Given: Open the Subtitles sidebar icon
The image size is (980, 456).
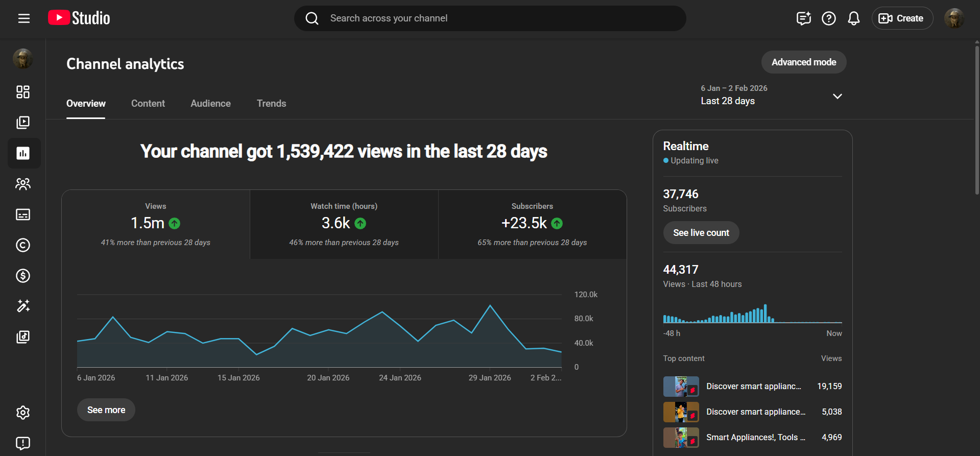Looking at the screenshot, I should 23,214.
